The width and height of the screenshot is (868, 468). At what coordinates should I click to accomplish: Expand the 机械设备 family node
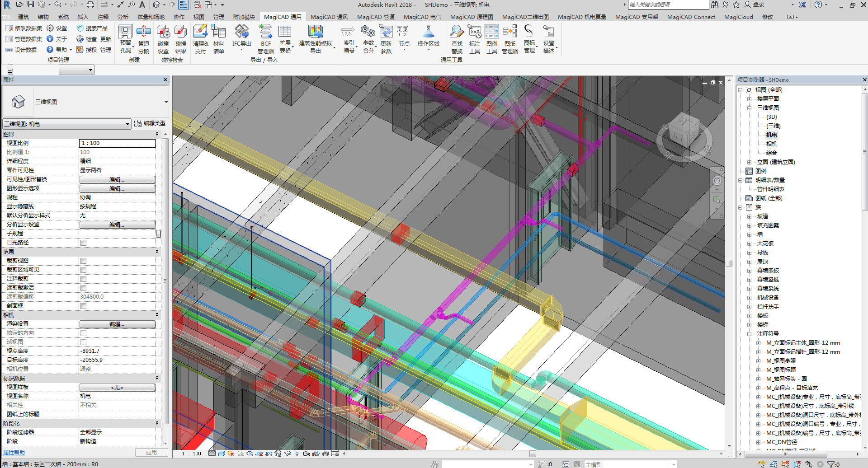(750, 298)
